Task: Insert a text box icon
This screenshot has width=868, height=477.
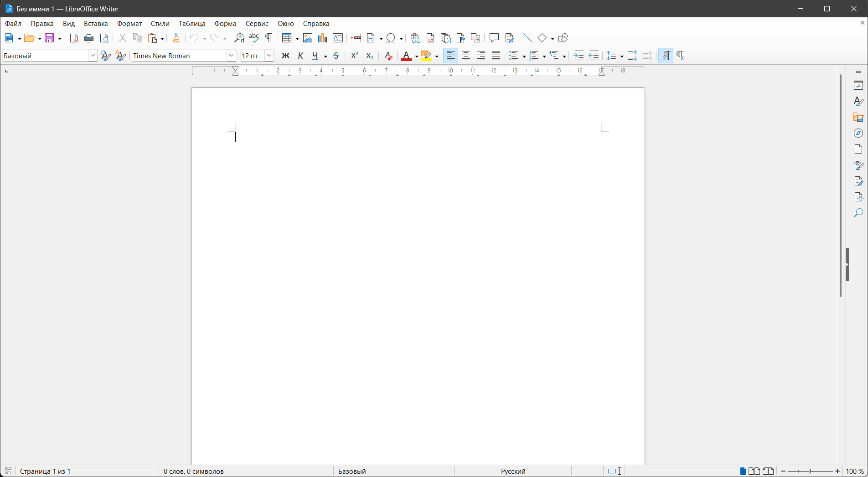Action: tap(338, 38)
